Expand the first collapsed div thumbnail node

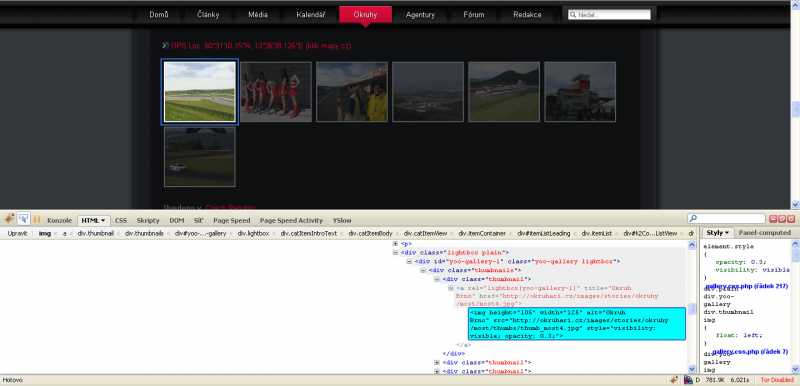coord(437,363)
